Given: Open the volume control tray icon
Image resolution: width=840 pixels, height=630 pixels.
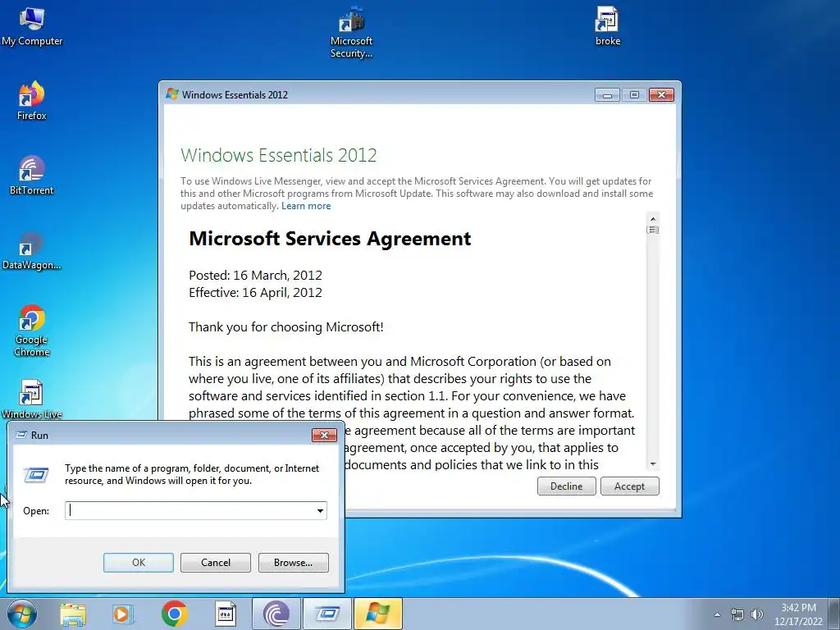Looking at the screenshot, I should tap(756, 614).
